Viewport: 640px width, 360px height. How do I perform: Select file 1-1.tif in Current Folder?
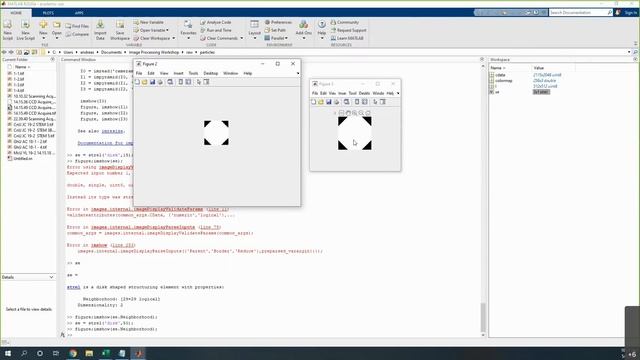pos(19,73)
